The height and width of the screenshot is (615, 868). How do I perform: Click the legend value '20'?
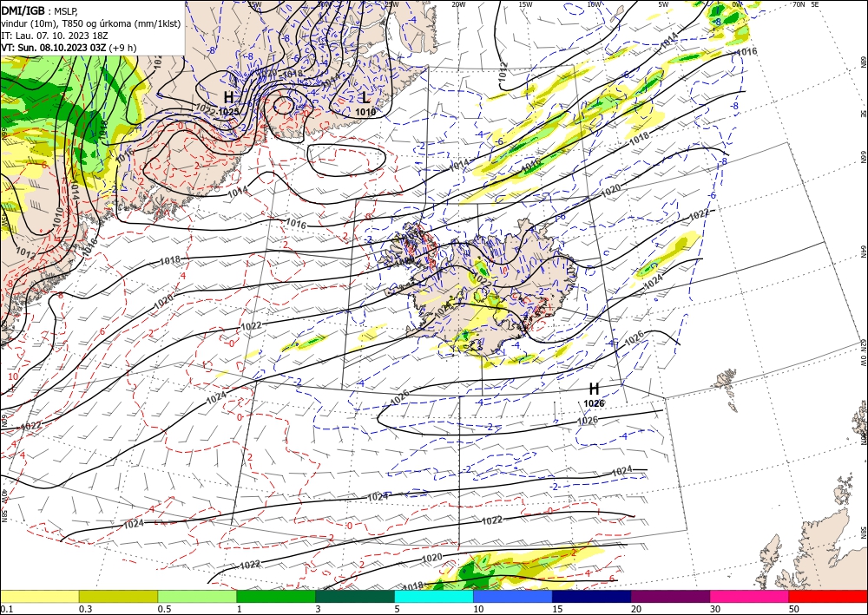click(636, 609)
